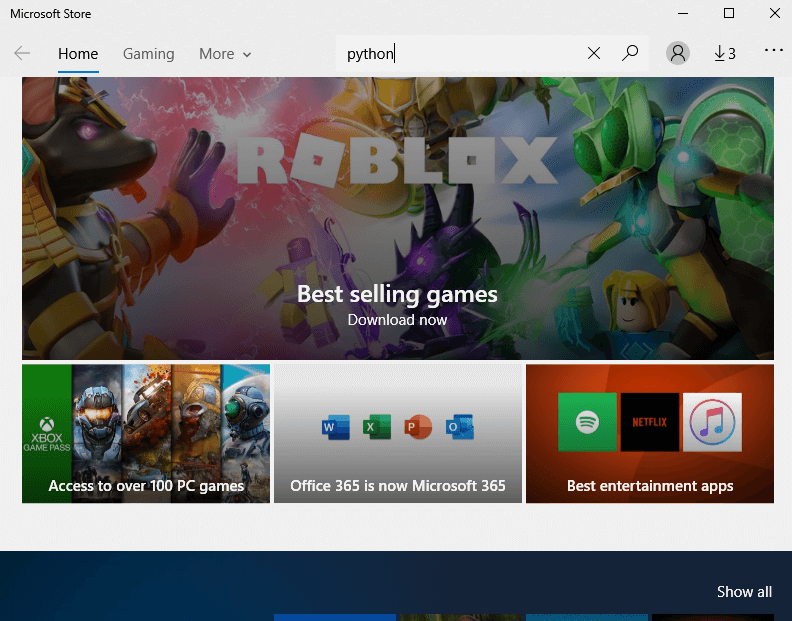
Task: Switch to the Home tab
Action: coord(78,54)
